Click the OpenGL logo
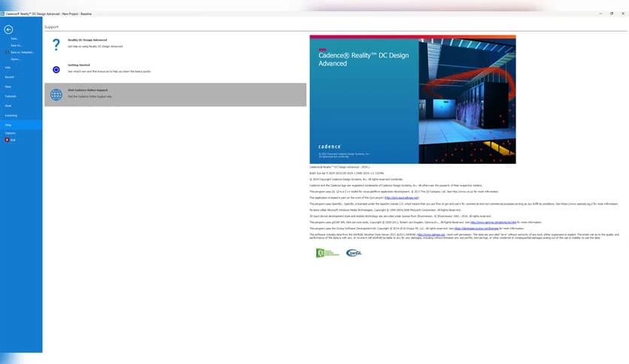This screenshot has width=629, height=364. click(354, 253)
